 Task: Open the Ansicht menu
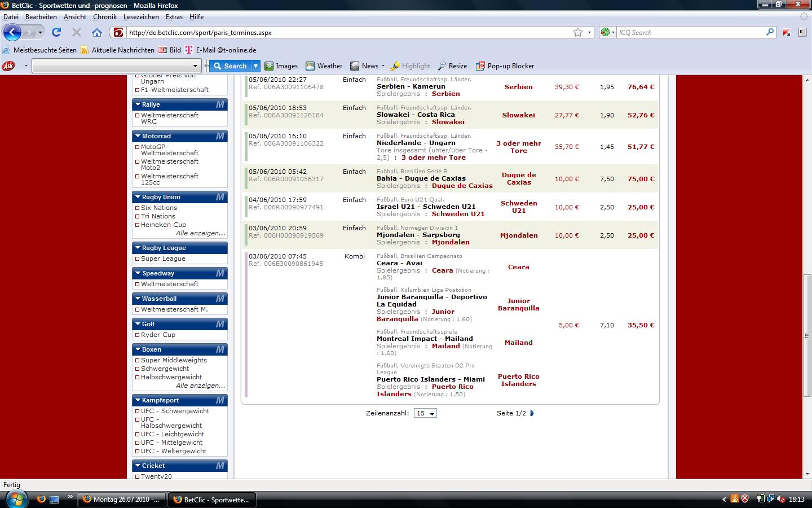(x=75, y=17)
